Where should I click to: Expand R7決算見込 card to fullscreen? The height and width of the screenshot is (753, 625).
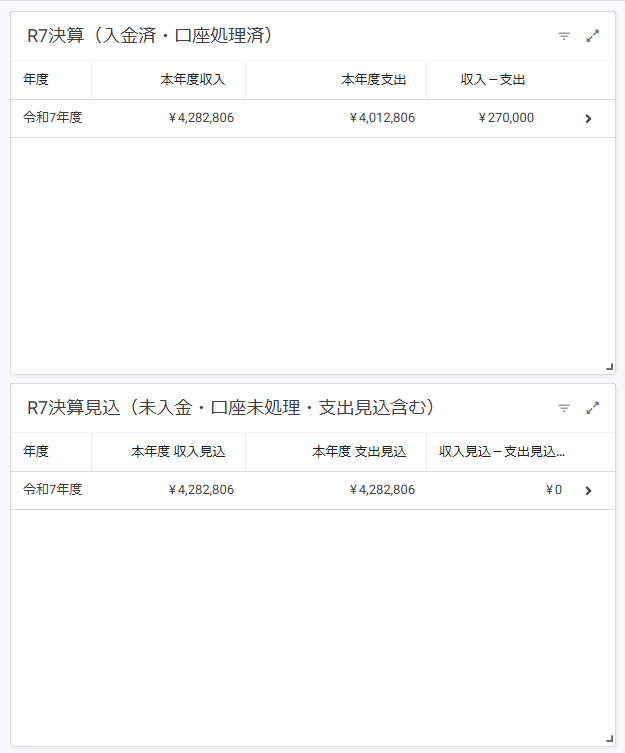(593, 408)
